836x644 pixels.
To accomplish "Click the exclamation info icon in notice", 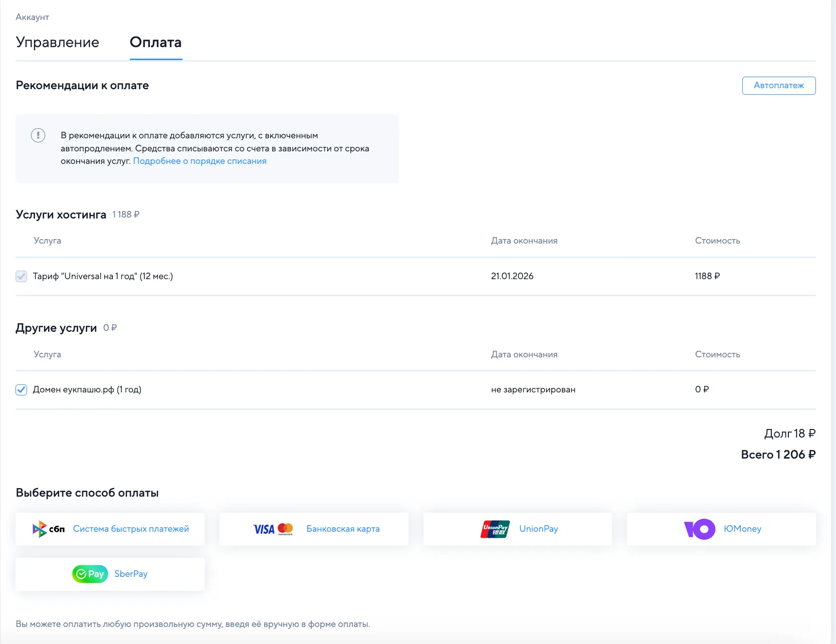I will [x=38, y=135].
